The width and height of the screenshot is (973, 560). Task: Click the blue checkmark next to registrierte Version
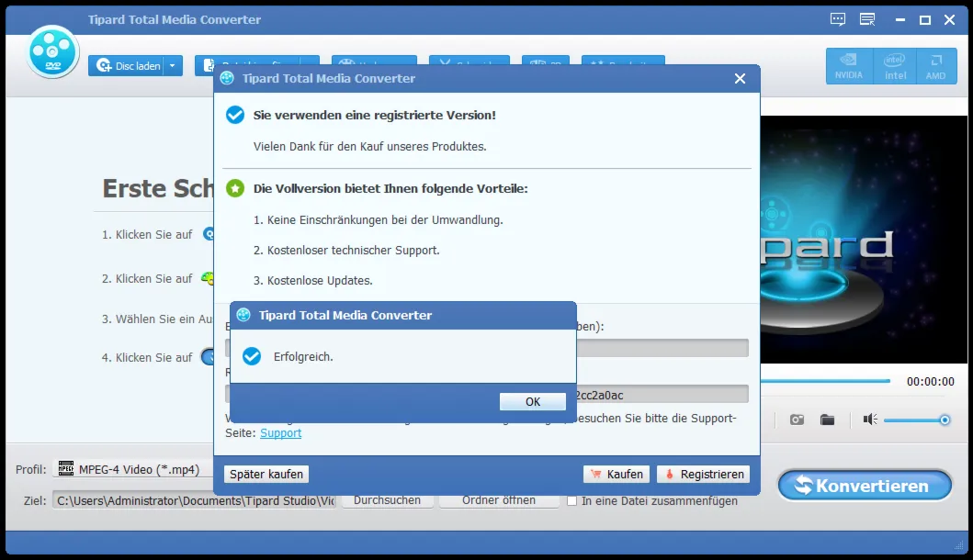235,115
